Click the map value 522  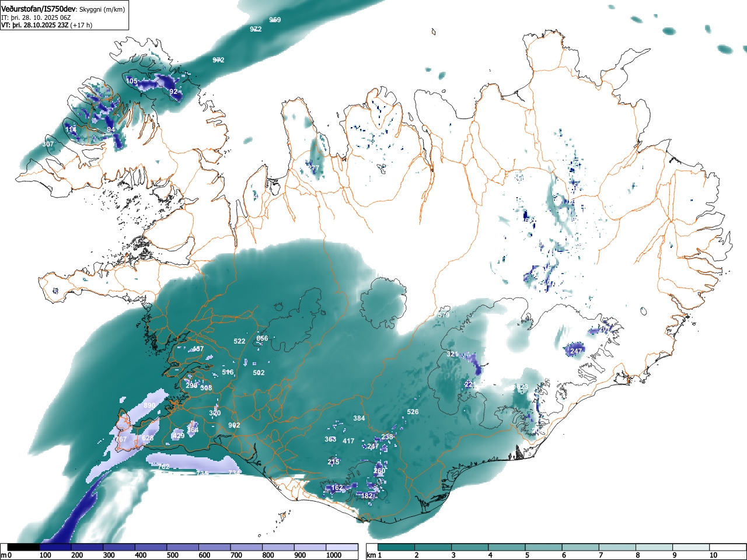pos(239,341)
